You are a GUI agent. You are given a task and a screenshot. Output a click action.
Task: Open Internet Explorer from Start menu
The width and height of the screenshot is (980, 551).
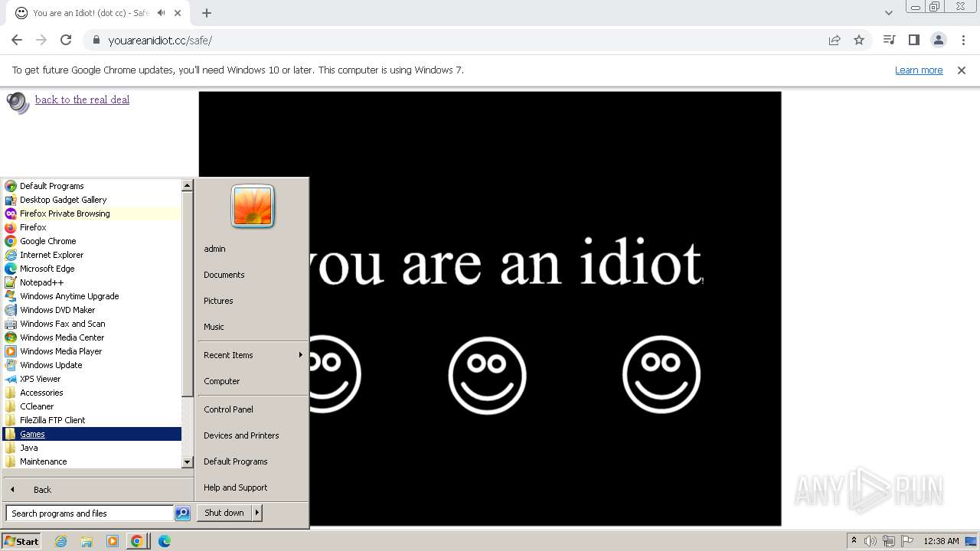(92, 255)
